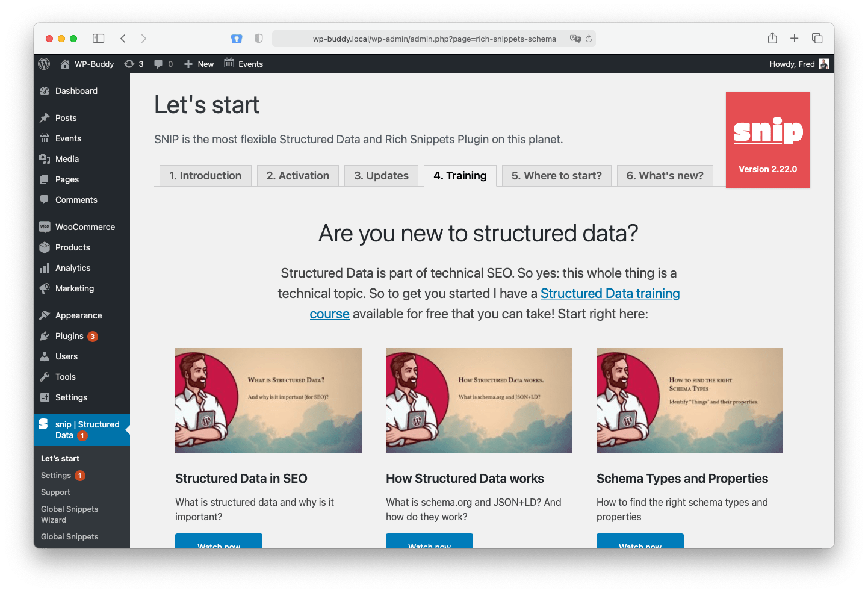Screen dimensions: 868x593
Task: Open the WordPress logo menu in admin bar
Action: pyautogui.click(x=43, y=63)
